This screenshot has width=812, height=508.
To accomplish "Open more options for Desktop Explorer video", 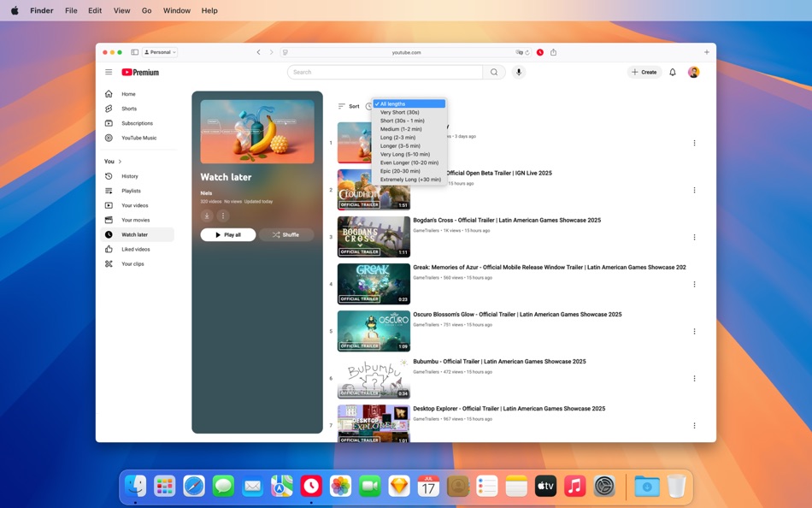I will coord(694,426).
